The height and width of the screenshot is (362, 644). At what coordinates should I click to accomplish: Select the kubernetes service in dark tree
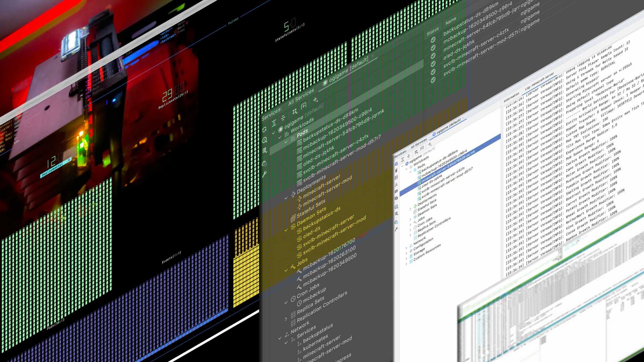pyautogui.click(x=316, y=343)
